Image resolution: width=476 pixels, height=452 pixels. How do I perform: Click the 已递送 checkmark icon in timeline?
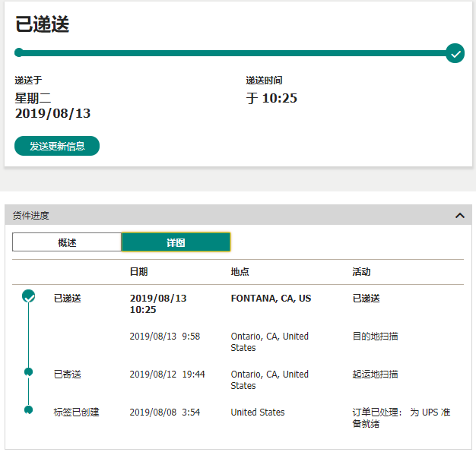pos(29,296)
